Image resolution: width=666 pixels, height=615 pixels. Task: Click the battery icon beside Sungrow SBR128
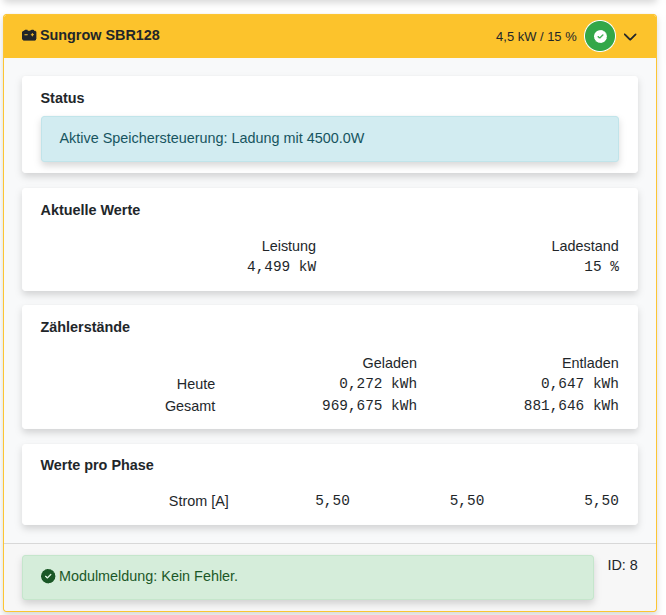[x=29, y=36]
